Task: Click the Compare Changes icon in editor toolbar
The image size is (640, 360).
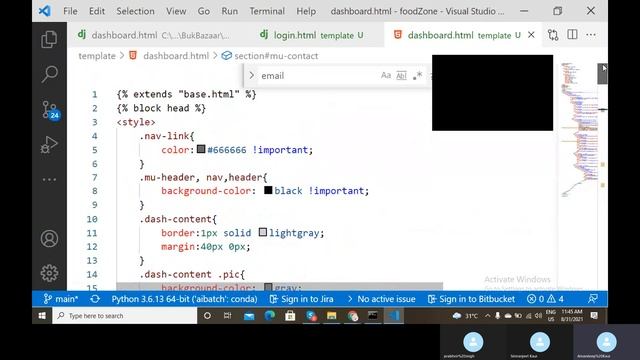Action: click(553, 35)
